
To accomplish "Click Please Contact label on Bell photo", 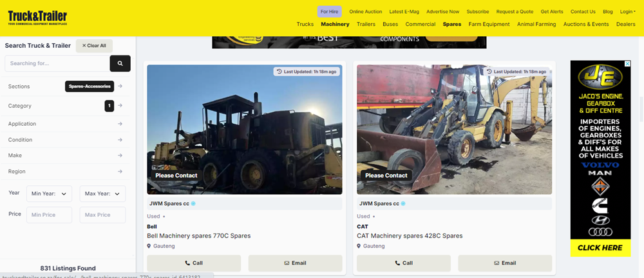I will (176, 175).
